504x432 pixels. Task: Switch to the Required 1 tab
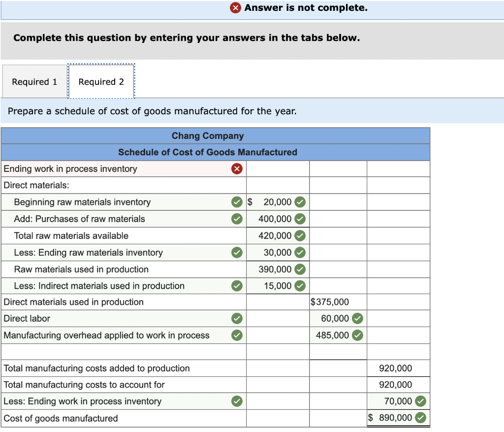(34, 82)
